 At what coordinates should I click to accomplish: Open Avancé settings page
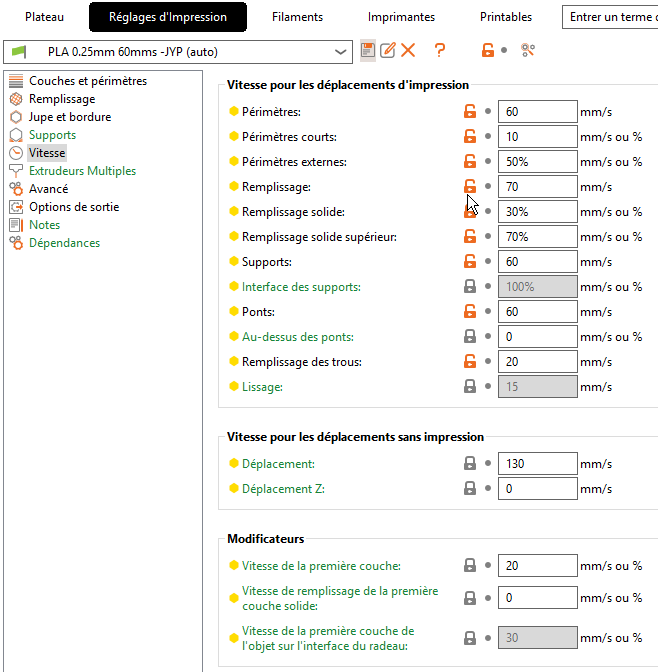[48, 189]
